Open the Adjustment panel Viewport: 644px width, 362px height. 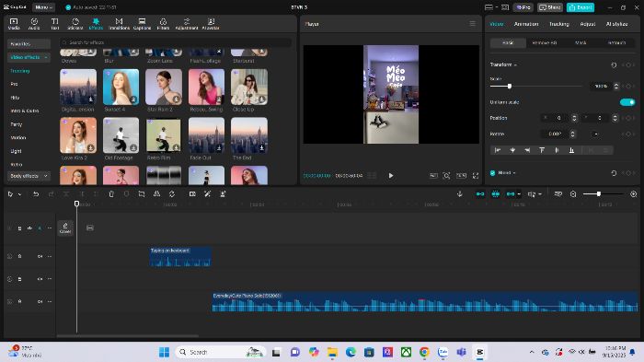click(x=187, y=24)
